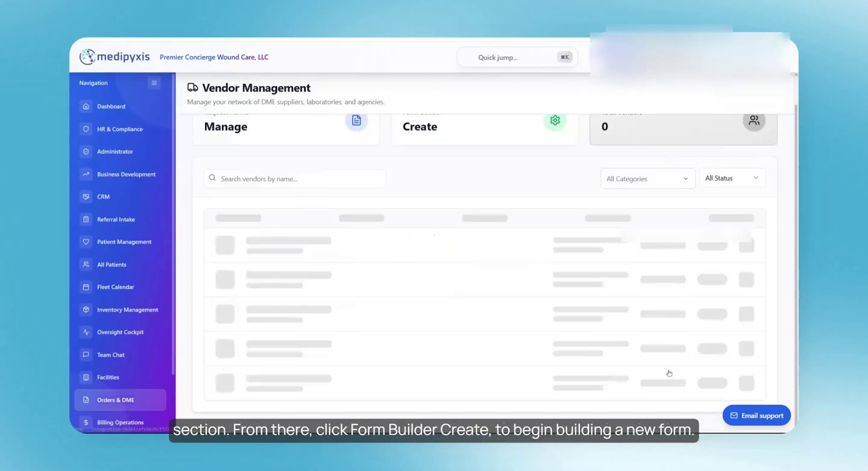The image size is (868, 471).
Task: Click the Oversight Cockpit pulse icon
Action: point(86,332)
